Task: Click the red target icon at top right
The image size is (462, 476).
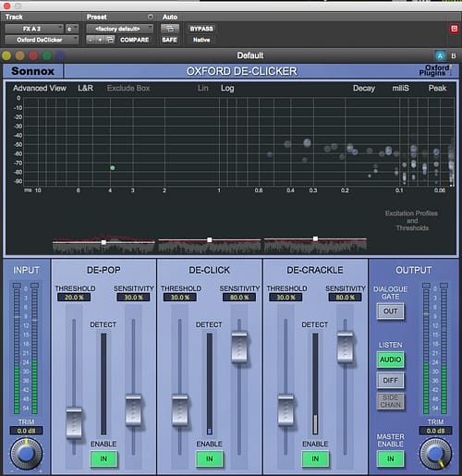Action: [x=454, y=29]
